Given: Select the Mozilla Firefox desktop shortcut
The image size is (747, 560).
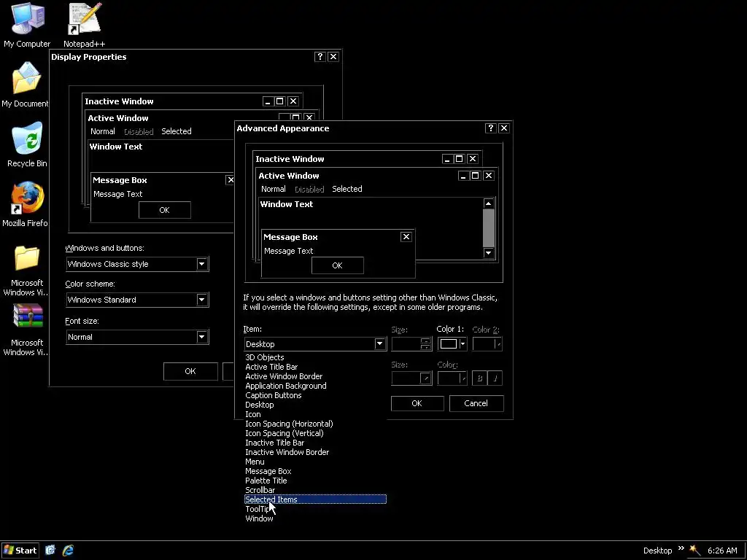Looking at the screenshot, I should point(26,204).
